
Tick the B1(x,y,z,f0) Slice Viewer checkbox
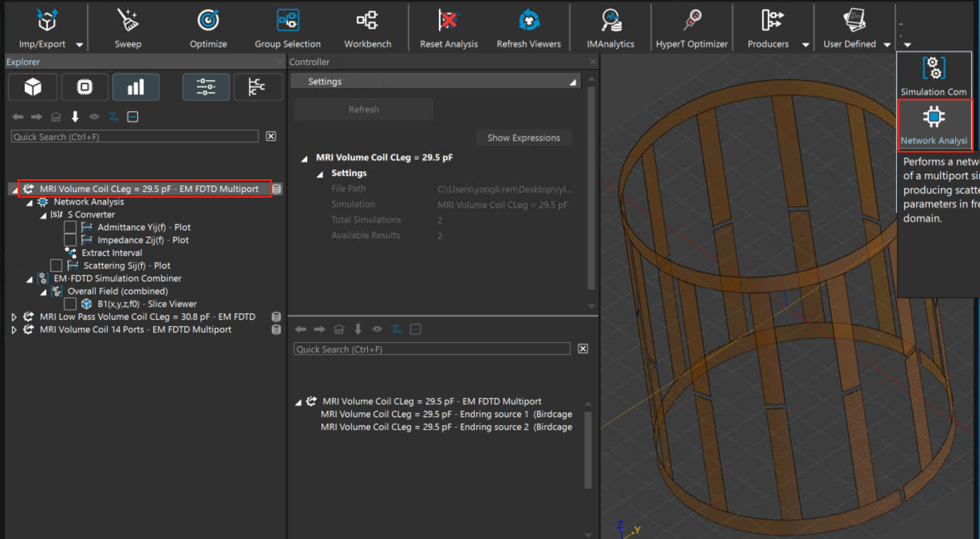[x=70, y=304]
